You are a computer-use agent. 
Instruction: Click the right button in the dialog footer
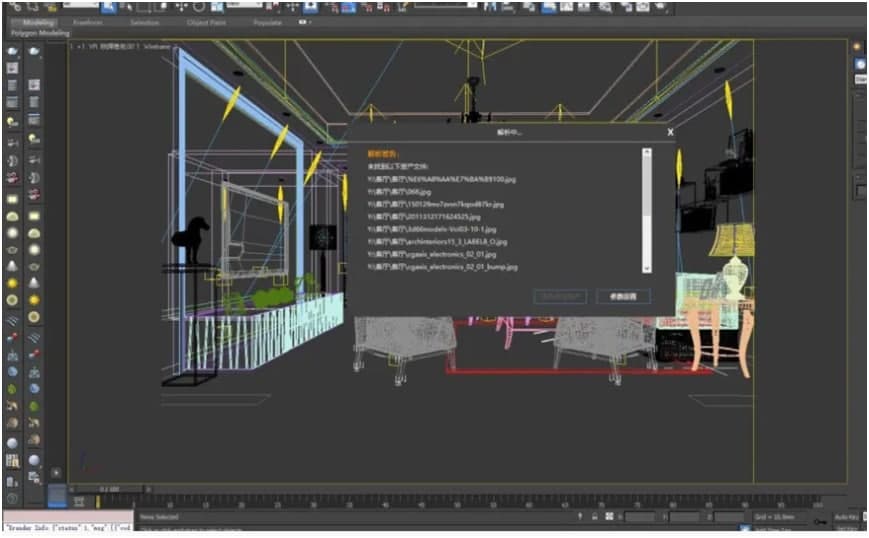coord(623,297)
